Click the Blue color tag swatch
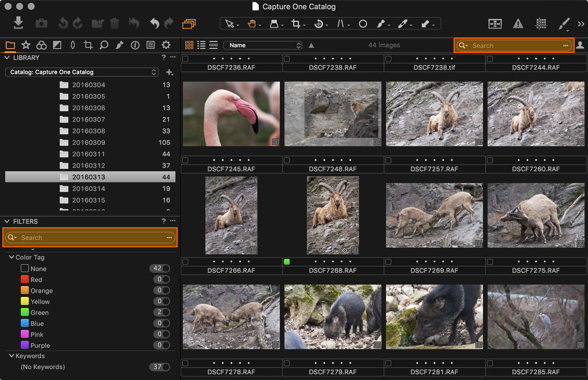The width and height of the screenshot is (588, 380). tap(25, 323)
